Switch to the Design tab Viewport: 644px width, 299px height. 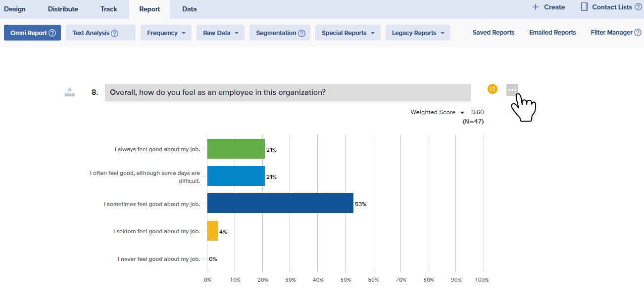(15, 9)
